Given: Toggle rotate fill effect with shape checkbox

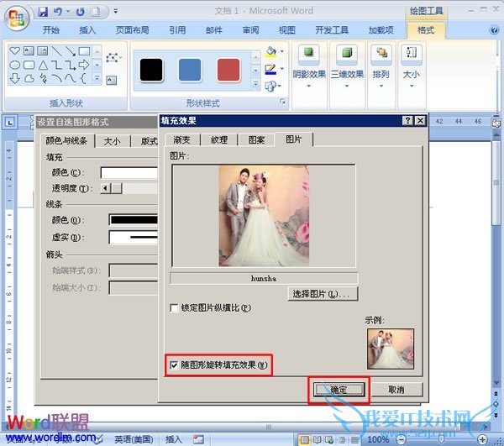Looking at the screenshot, I should (x=174, y=365).
